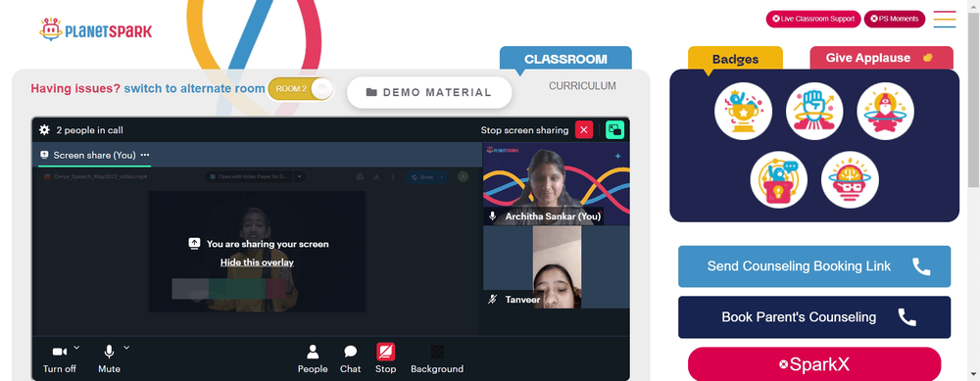980x381 pixels.
Task: Click the green picture-in-picture layout icon
Action: click(x=615, y=130)
